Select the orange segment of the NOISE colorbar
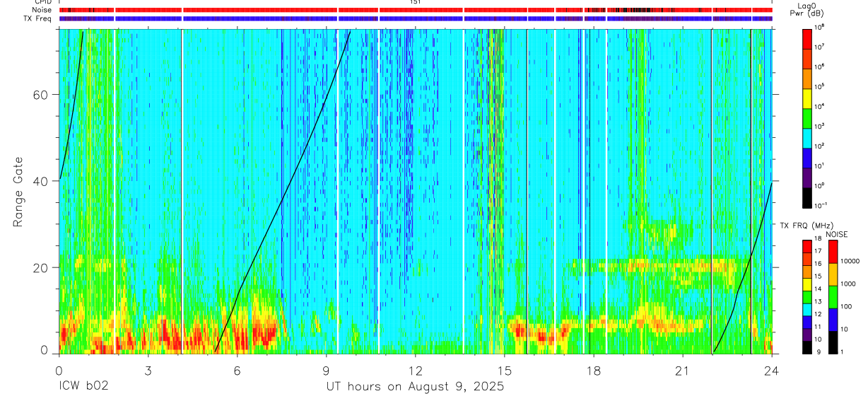Viewport: 868px width, 401px height. tap(833, 274)
